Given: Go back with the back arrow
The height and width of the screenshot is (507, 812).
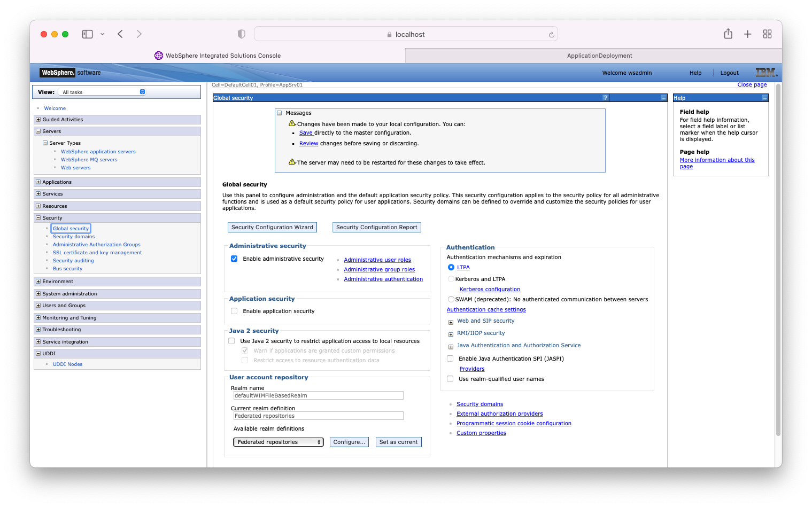Looking at the screenshot, I should (x=120, y=34).
